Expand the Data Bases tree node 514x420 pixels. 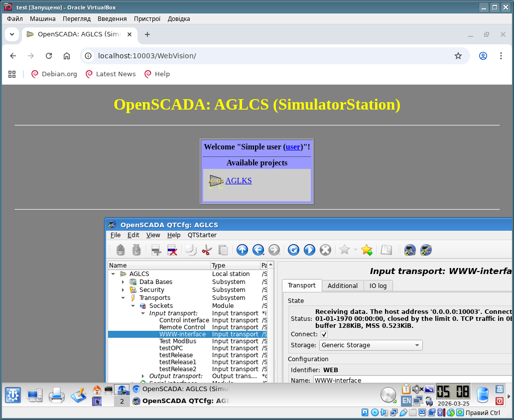[x=123, y=282]
